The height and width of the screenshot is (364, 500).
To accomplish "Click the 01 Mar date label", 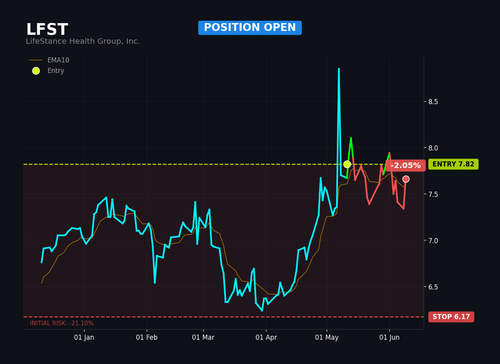I will (x=203, y=337).
